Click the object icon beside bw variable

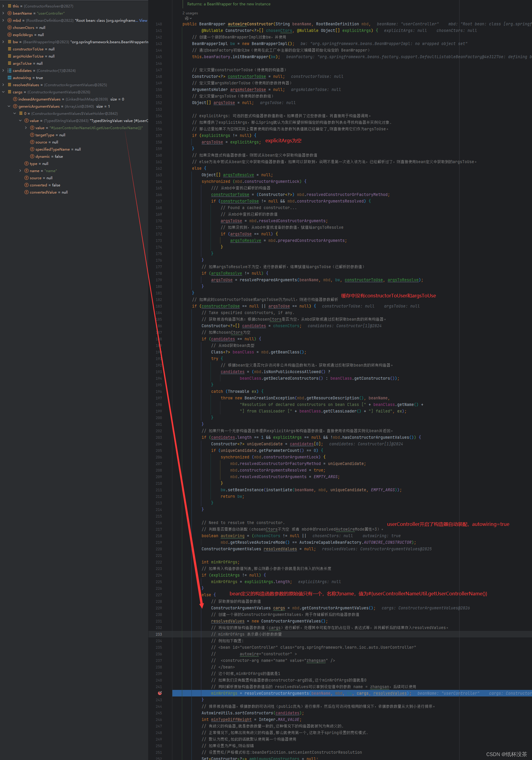point(10,42)
